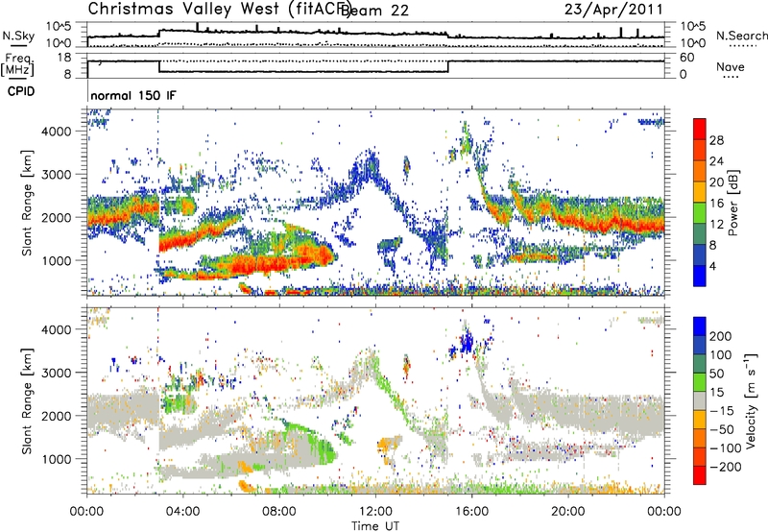The height and width of the screenshot is (532, 768).
Task: Click the 'Nave' legend label
Action: coord(731,66)
